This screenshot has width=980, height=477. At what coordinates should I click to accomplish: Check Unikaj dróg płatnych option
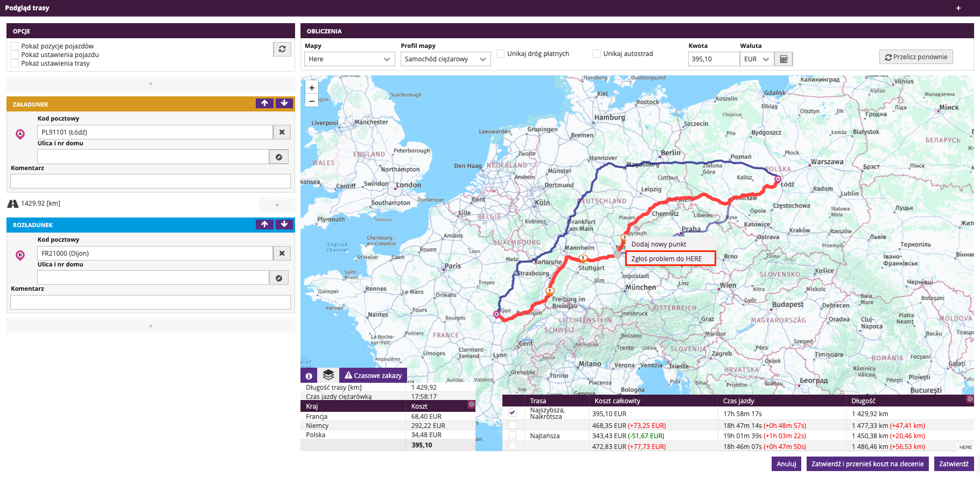pyautogui.click(x=501, y=54)
